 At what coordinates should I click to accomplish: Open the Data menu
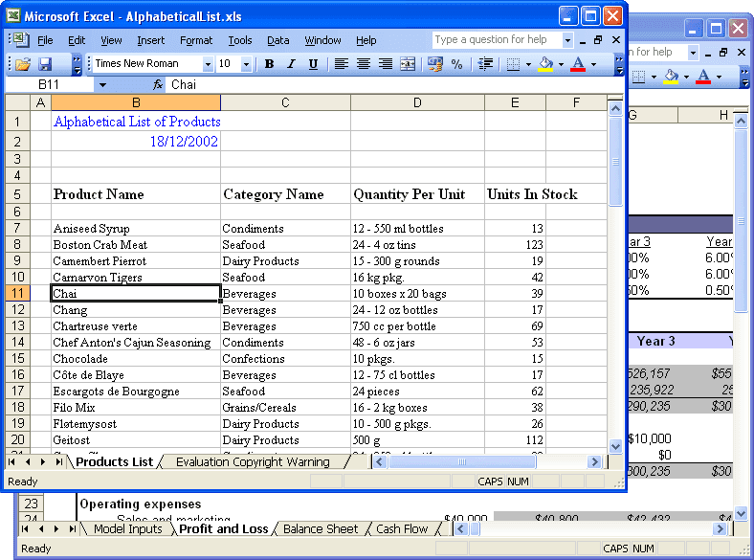[277, 40]
